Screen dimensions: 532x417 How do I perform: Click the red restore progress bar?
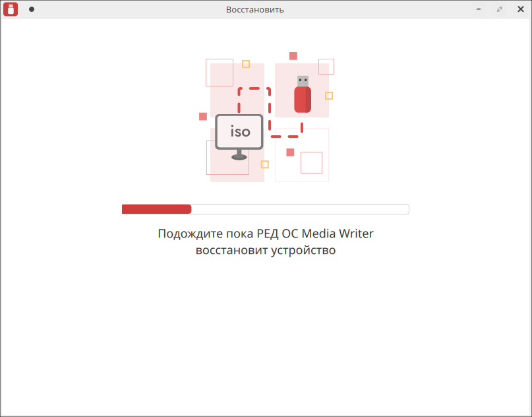pyautogui.click(x=265, y=209)
